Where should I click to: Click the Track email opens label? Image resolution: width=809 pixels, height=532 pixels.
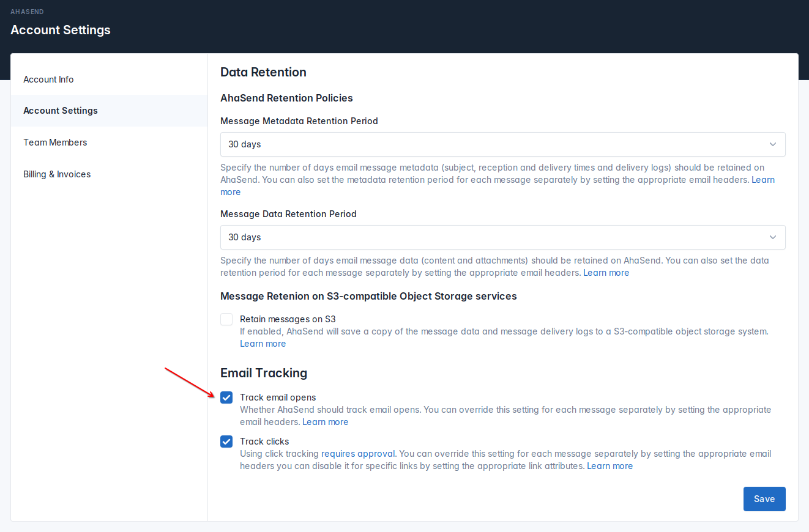click(278, 397)
